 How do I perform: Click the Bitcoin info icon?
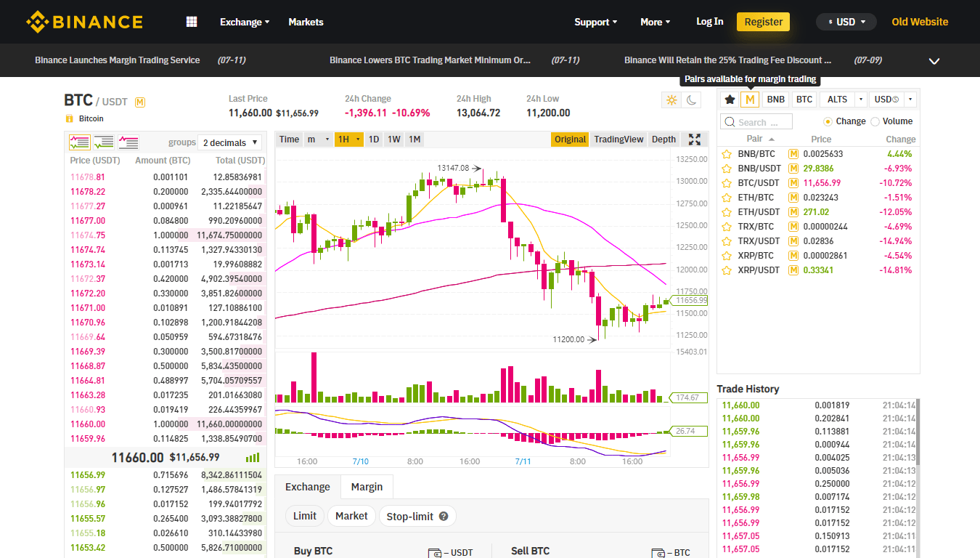coord(70,118)
